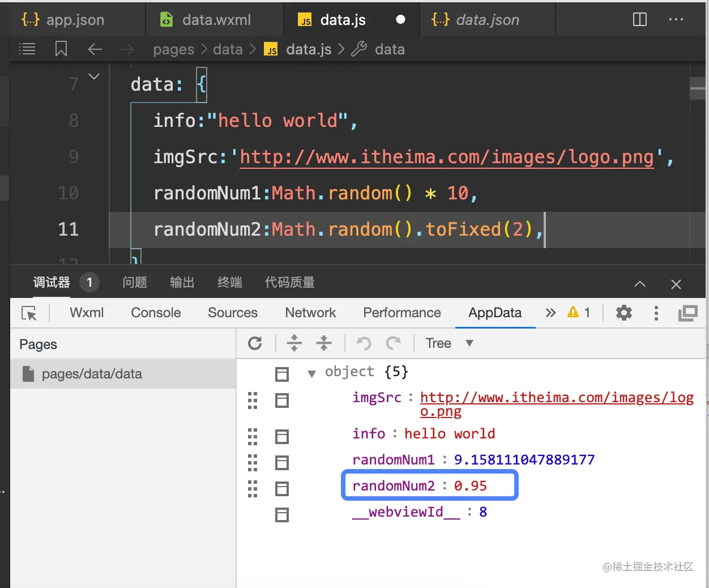Go back with the left arrow
The image size is (709, 588).
95,49
